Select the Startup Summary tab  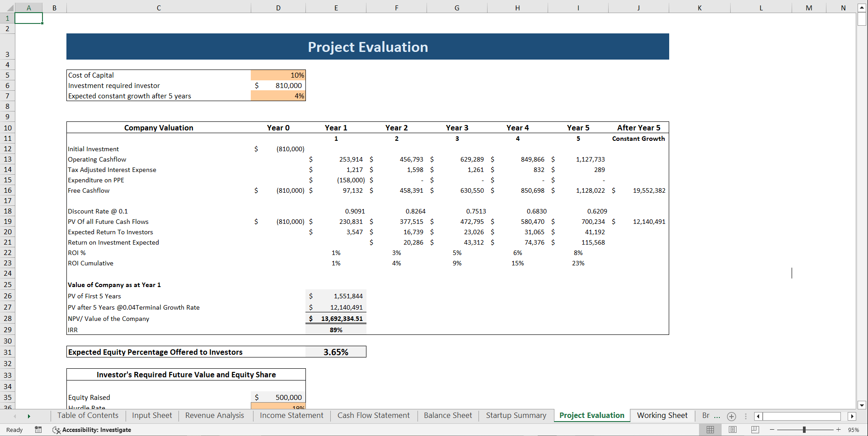[x=516, y=416]
